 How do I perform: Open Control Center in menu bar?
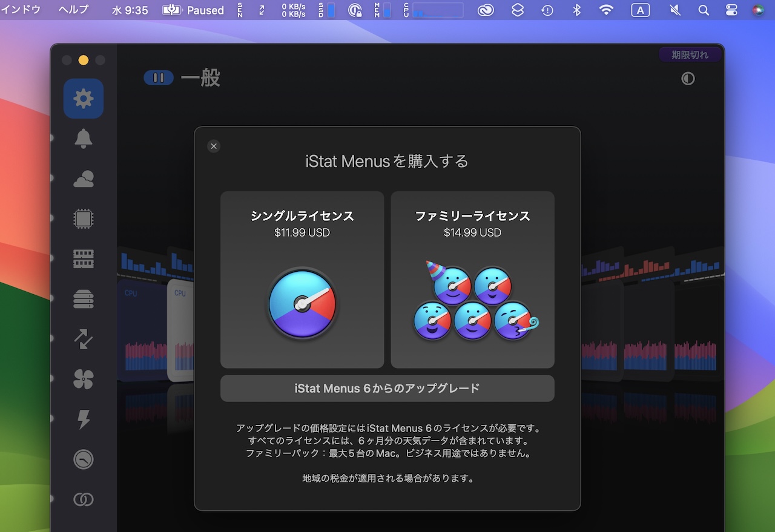pos(731,10)
